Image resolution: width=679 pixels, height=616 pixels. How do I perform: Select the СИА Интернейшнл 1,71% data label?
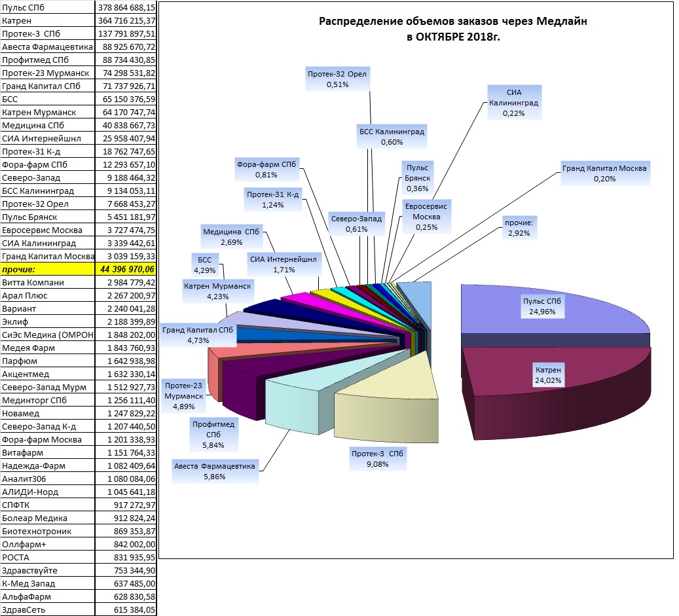click(x=284, y=264)
